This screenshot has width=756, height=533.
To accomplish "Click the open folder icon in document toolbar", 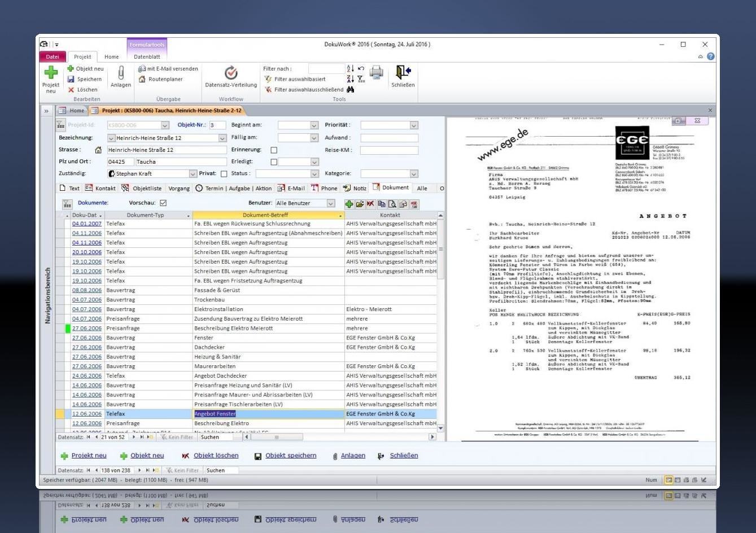I will [x=359, y=203].
